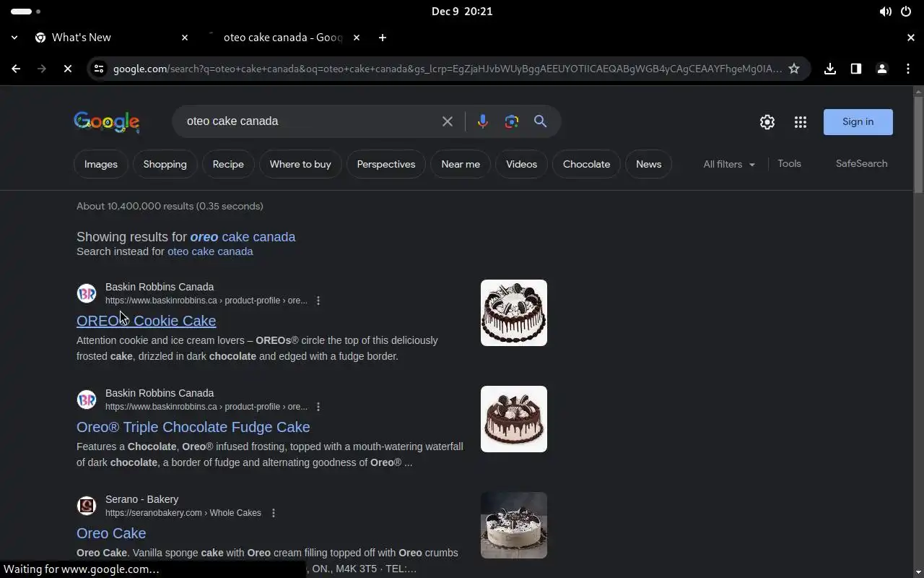Open Chrome three-dot menu
924x578 pixels.
pyautogui.click(x=908, y=69)
